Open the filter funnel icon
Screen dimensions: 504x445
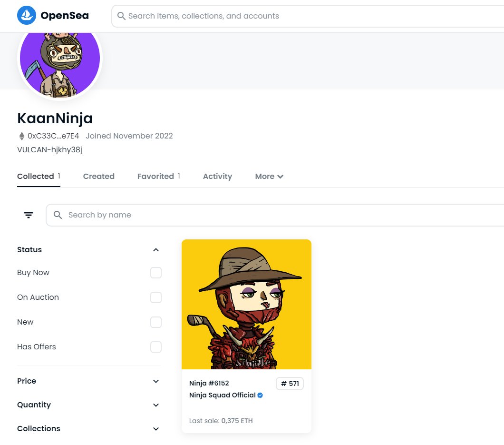tap(28, 215)
